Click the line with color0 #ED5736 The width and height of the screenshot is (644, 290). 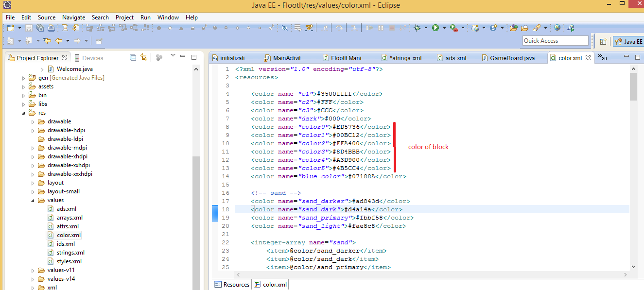point(321,127)
